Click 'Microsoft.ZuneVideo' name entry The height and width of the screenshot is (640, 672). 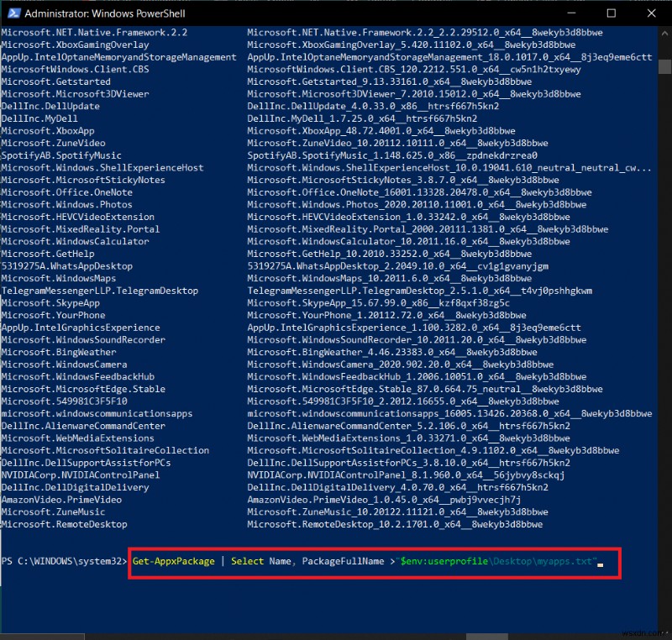53,143
